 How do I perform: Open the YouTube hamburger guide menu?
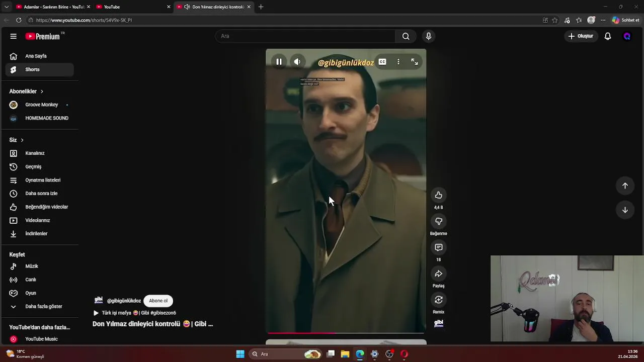pos(14,36)
